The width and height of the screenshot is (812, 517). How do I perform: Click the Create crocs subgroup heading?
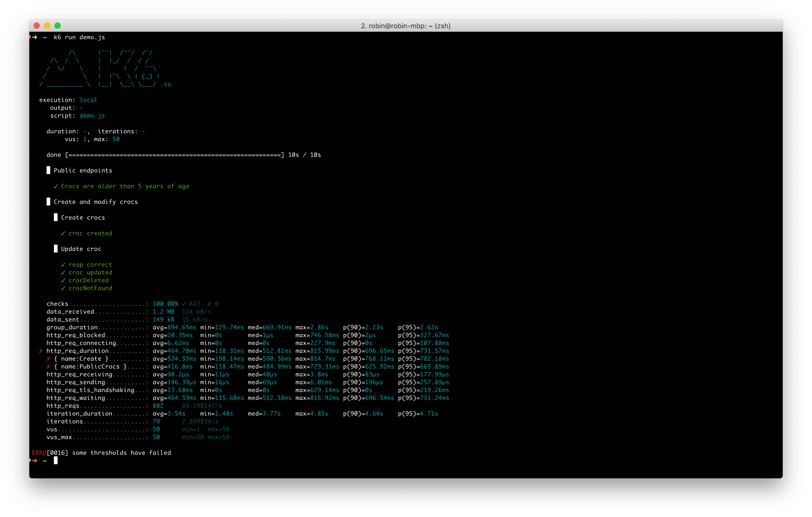click(83, 217)
